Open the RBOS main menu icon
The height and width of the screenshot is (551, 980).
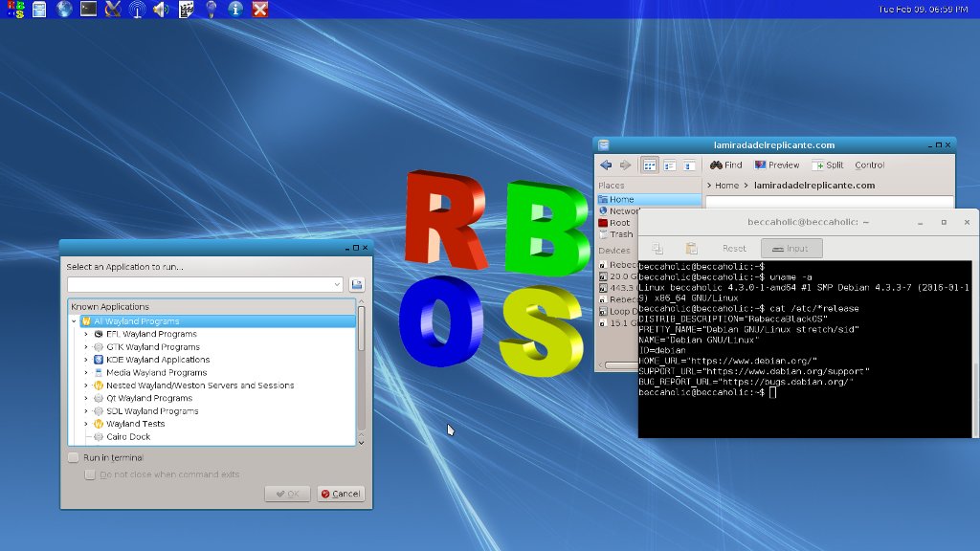(15, 9)
